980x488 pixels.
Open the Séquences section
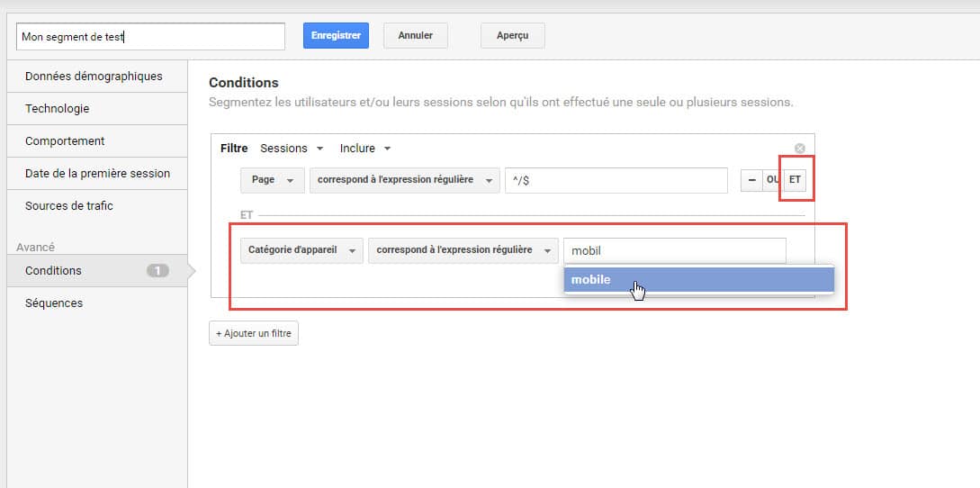[97, 303]
